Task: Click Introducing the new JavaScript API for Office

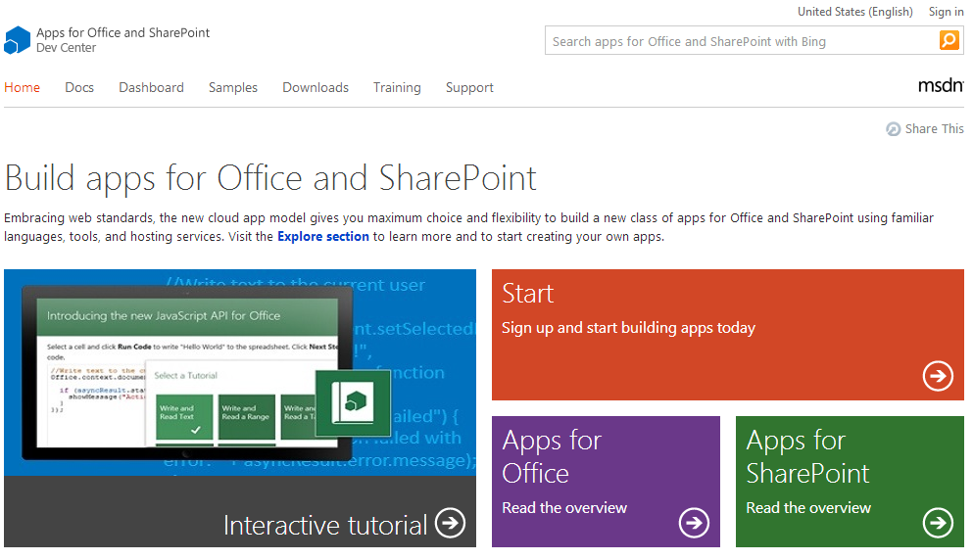Action: coord(164,315)
